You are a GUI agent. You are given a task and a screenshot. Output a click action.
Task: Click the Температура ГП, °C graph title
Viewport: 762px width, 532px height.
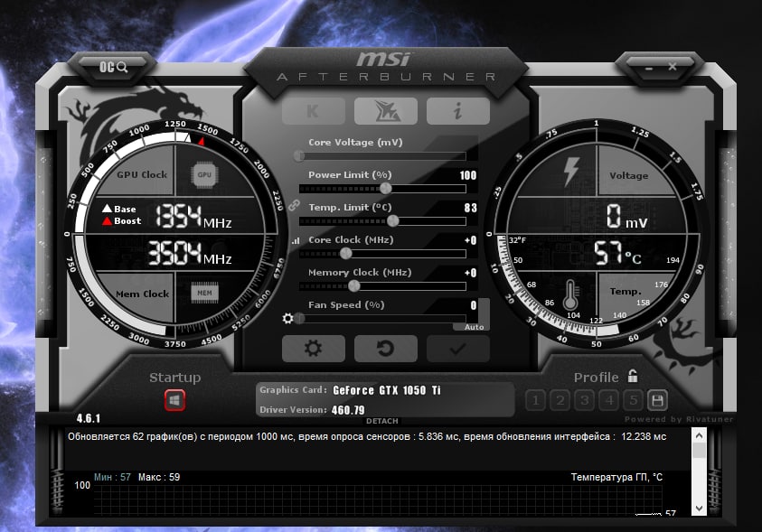pos(616,477)
